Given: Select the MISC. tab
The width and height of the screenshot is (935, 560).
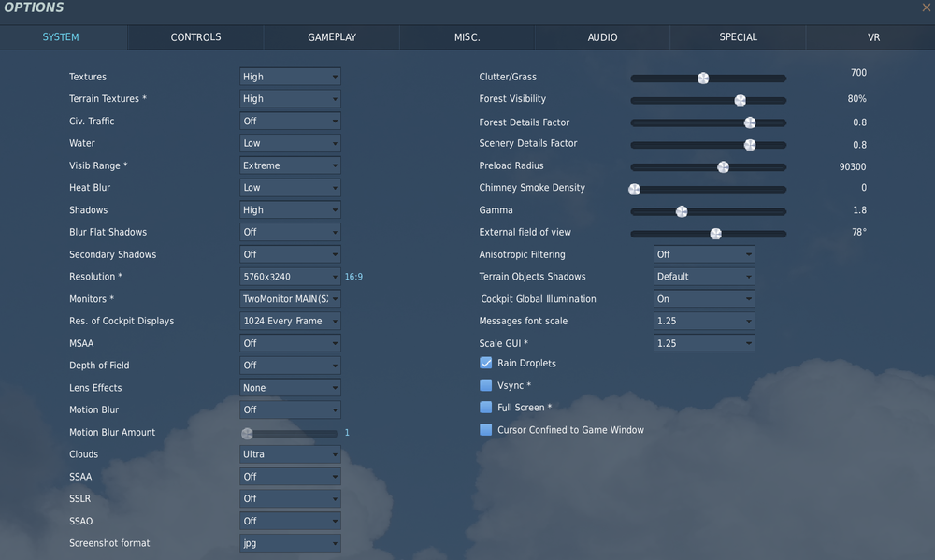Looking at the screenshot, I should (x=467, y=37).
